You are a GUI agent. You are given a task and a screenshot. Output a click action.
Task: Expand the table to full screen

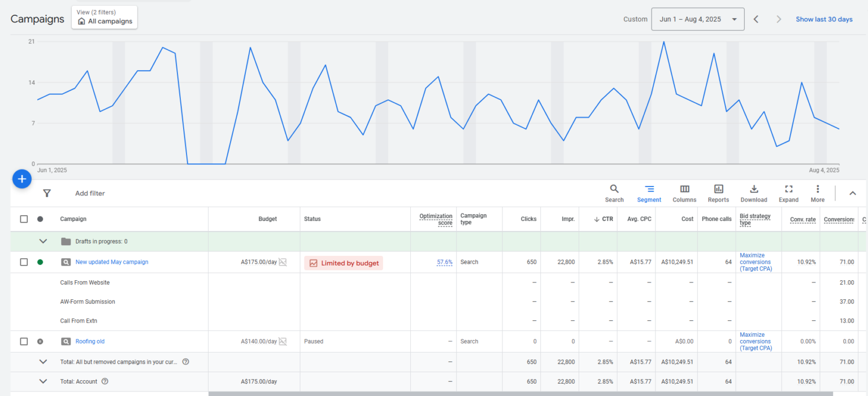tap(788, 193)
